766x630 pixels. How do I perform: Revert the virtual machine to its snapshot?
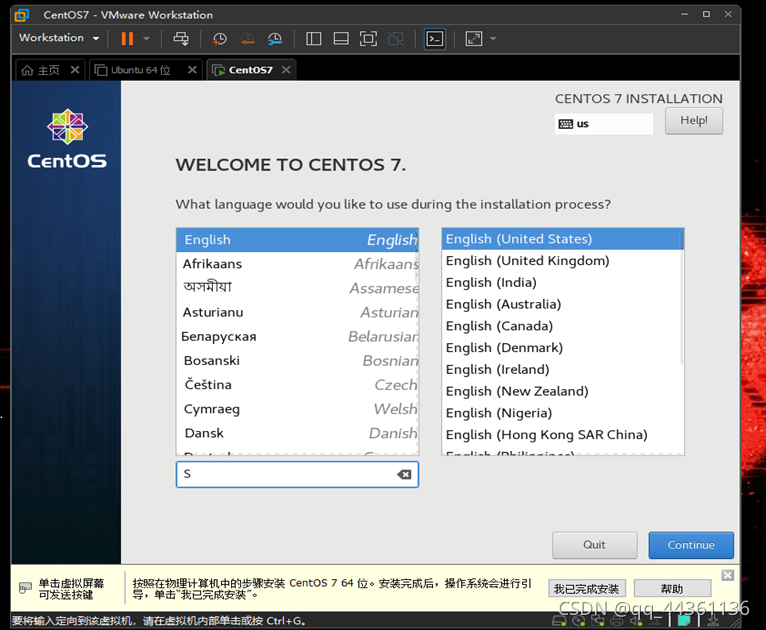[248, 39]
